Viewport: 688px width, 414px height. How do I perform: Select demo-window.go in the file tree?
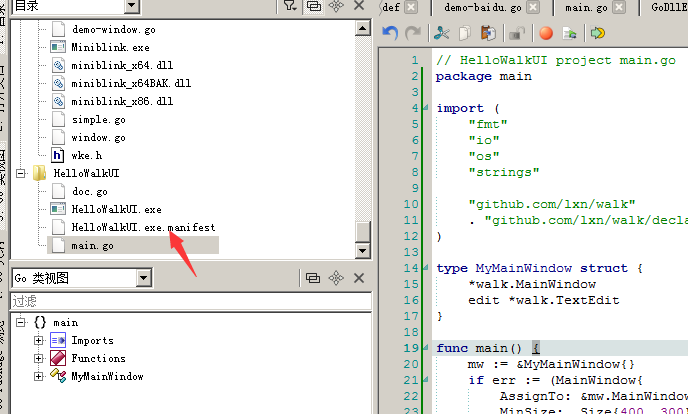(114, 29)
